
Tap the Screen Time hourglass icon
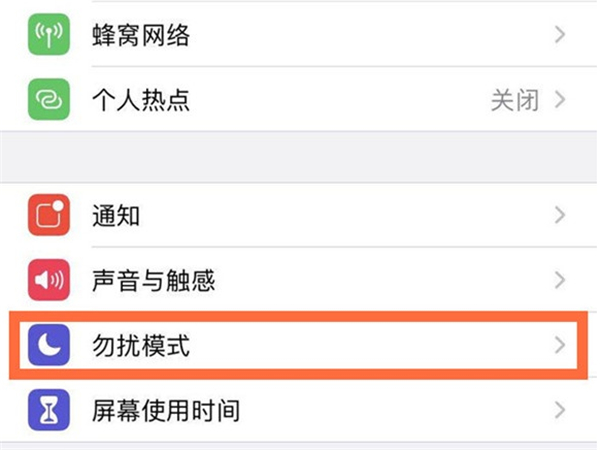click(x=47, y=409)
